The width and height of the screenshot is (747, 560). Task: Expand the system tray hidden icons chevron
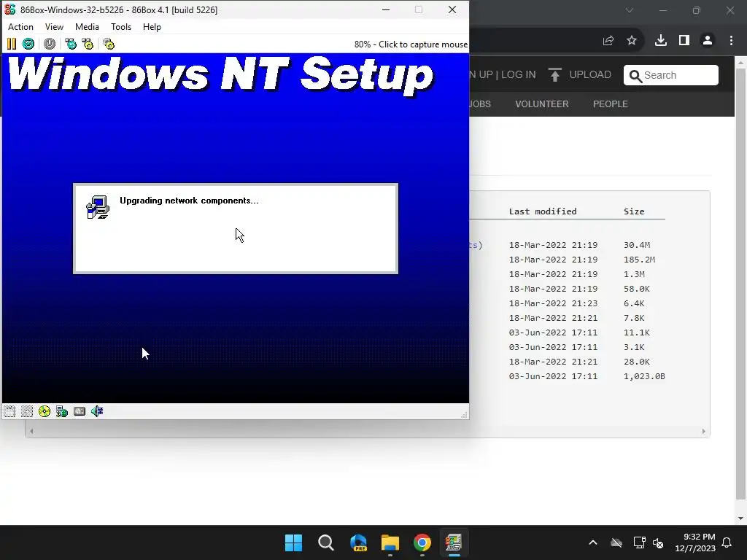pyautogui.click(x=593, y=542)
